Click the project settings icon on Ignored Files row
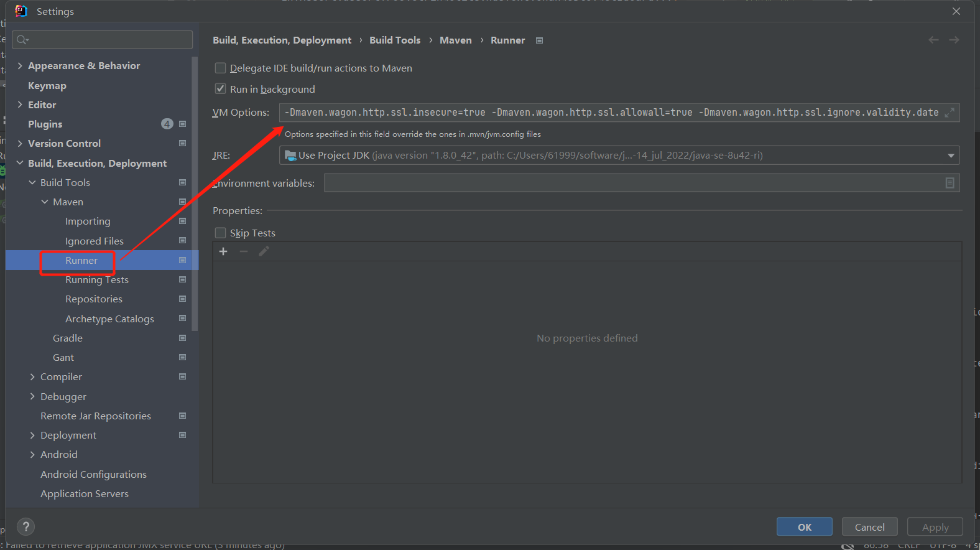The image size is (980, 550). [183, 240]
